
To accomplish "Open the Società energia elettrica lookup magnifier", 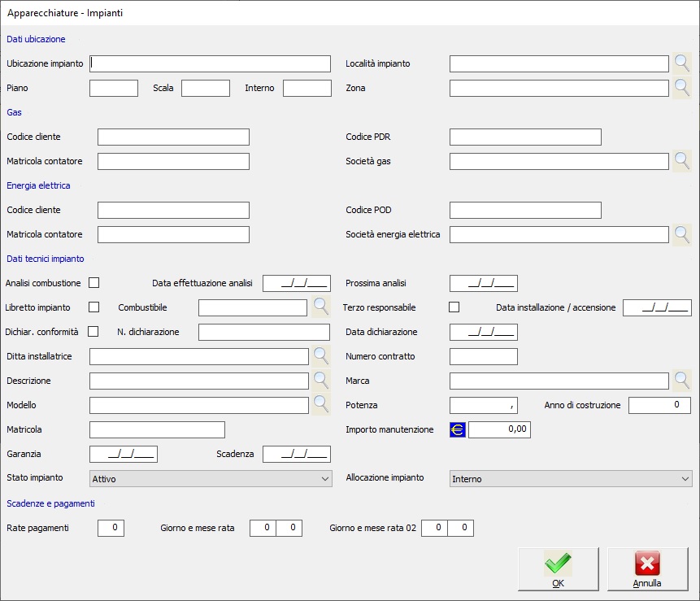I will pos(681,234).
